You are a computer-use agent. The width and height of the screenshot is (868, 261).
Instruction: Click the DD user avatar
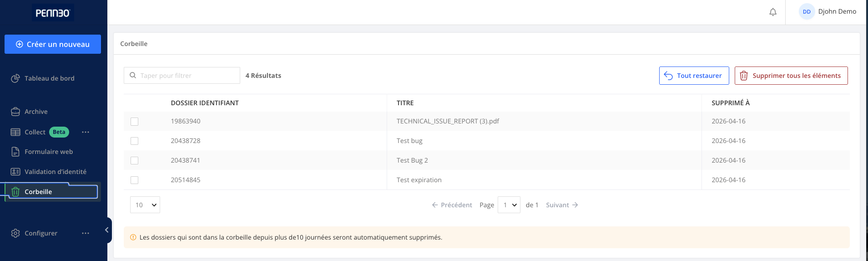[x=807, y=12]
